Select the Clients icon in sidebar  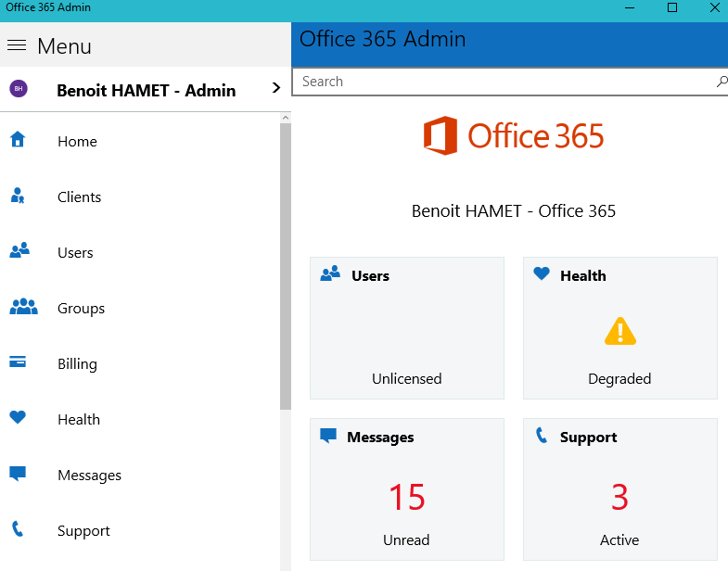tap(17, 196)
